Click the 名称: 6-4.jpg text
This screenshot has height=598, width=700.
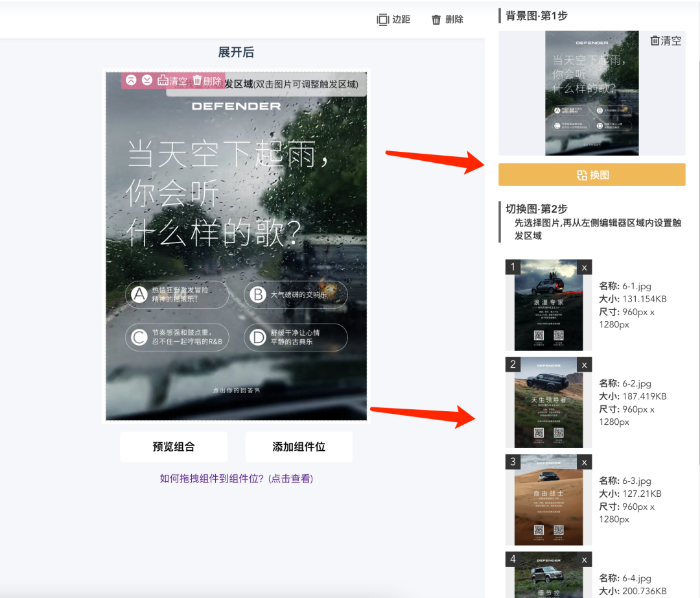tap(625, 578)
